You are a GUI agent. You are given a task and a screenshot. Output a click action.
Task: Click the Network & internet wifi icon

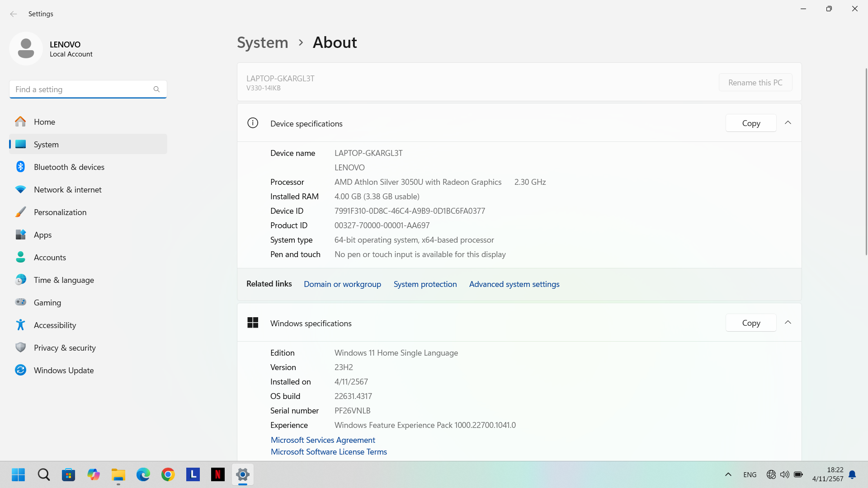[20, 189]
